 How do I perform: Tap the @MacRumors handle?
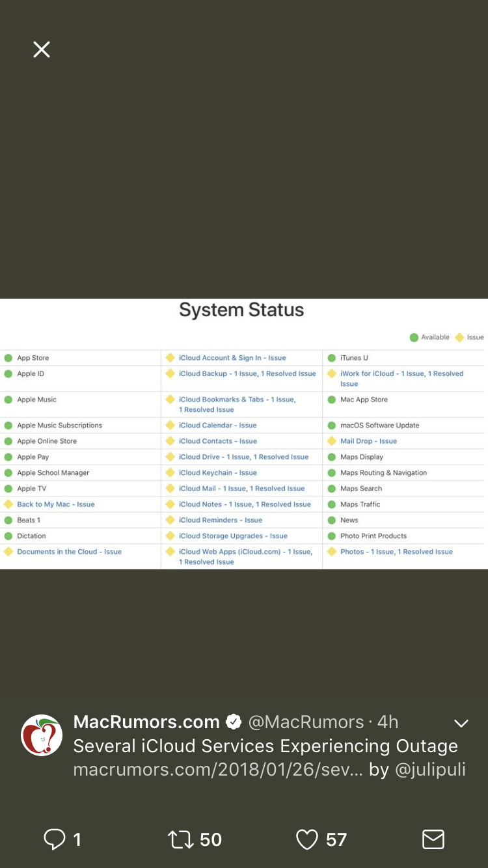tap(306, 722)
